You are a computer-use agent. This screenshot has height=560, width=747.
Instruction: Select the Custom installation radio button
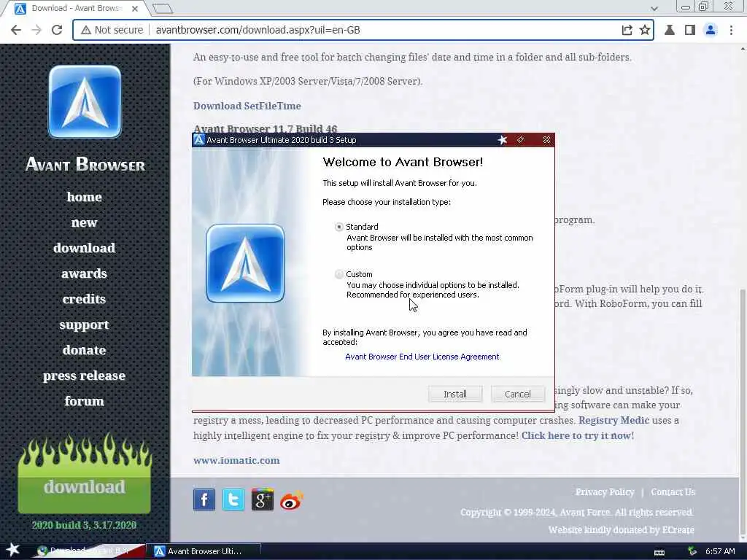[338, 274]
